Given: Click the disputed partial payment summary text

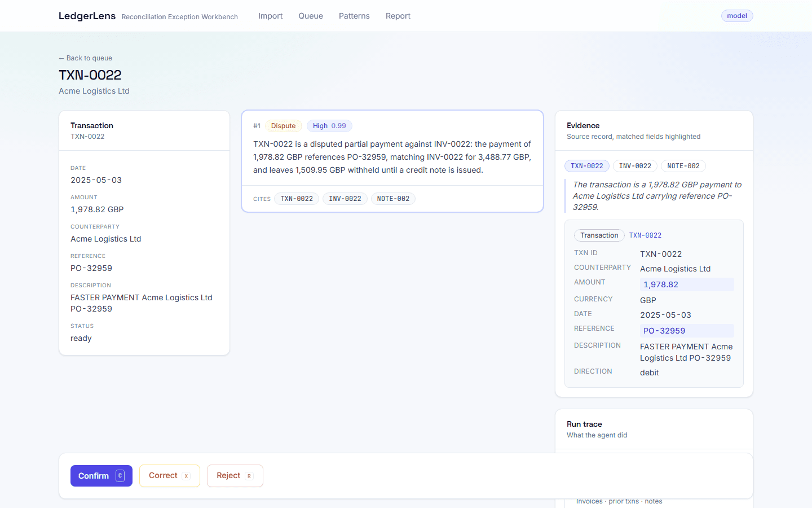Looking at the screenshot, I should 392,157.
